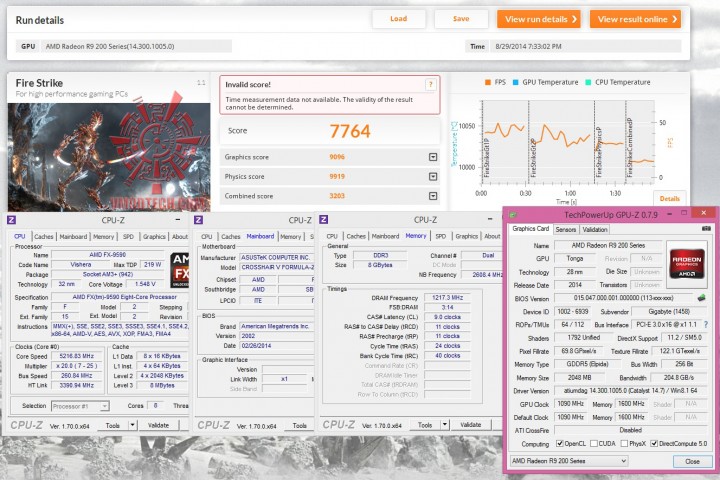Click the Z icon of the CPU tab CPU-Z window
The image size is (720, 480).
point(11,220)
